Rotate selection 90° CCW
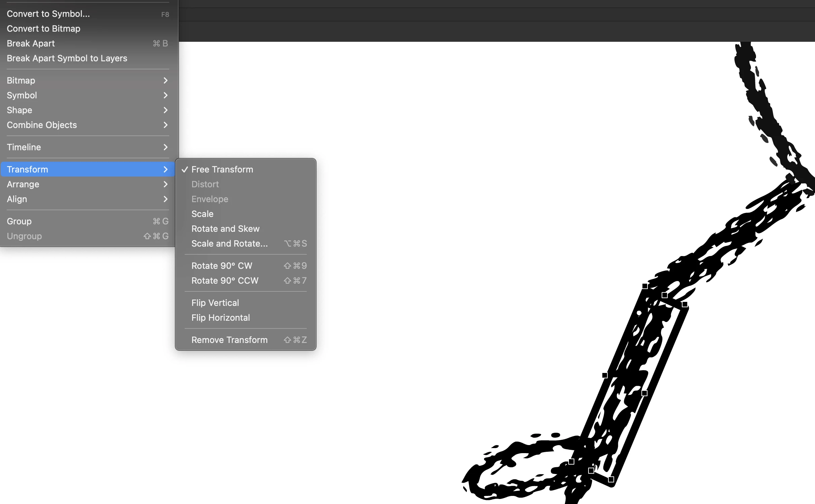This screenshot has height=504, width=815. 225,281
